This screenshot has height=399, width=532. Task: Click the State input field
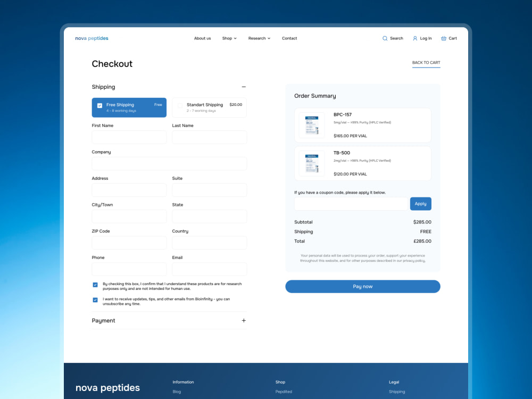pyautogui.click(x=209, y=217)
